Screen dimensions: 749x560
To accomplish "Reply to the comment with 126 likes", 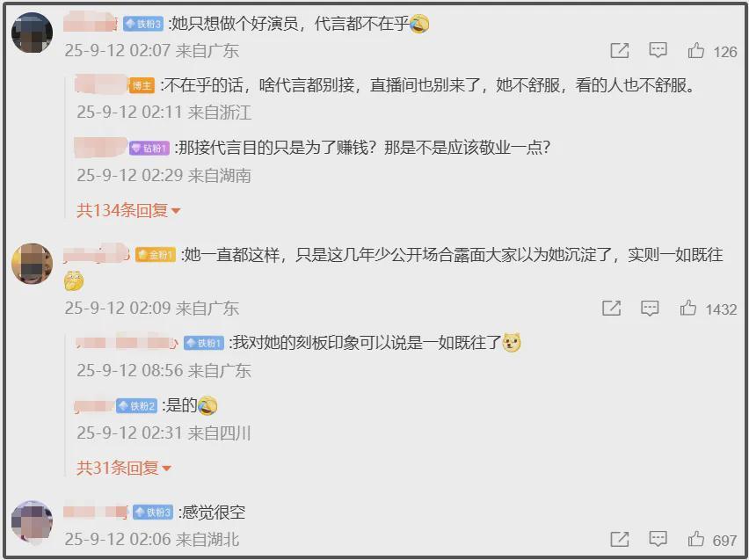I will [x=658, y=51].
